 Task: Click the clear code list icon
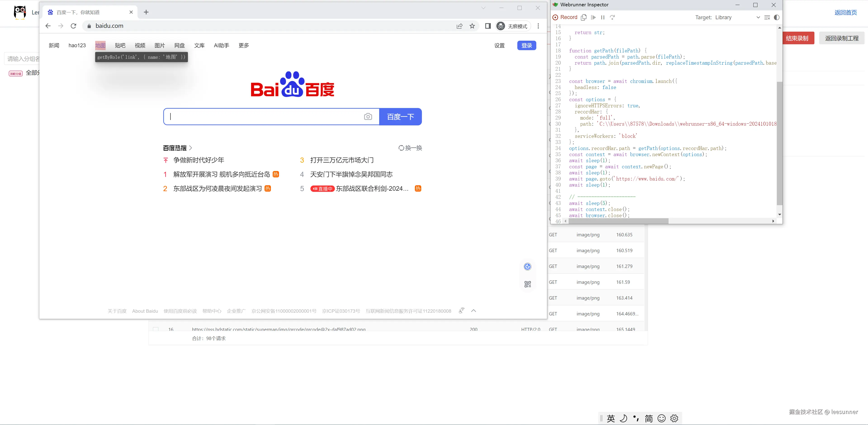point(767,18)
